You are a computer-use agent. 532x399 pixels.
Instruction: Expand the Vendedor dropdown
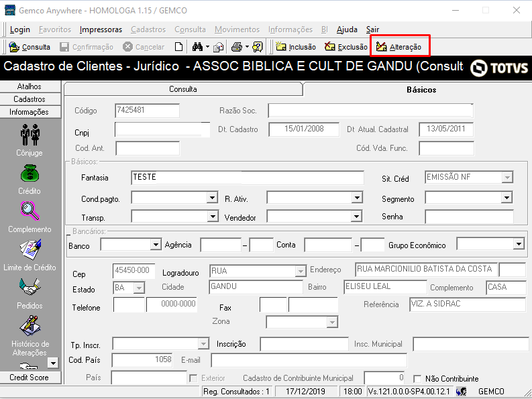click(356, 216)
